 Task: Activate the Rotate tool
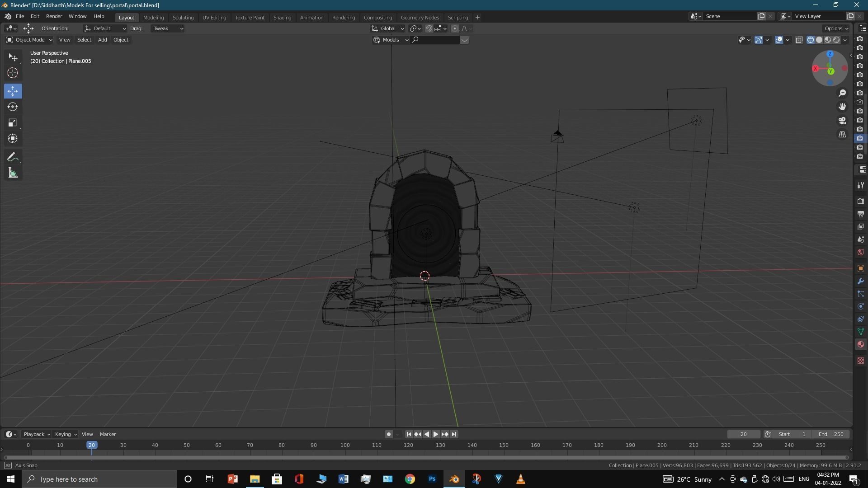pos(13,107)
